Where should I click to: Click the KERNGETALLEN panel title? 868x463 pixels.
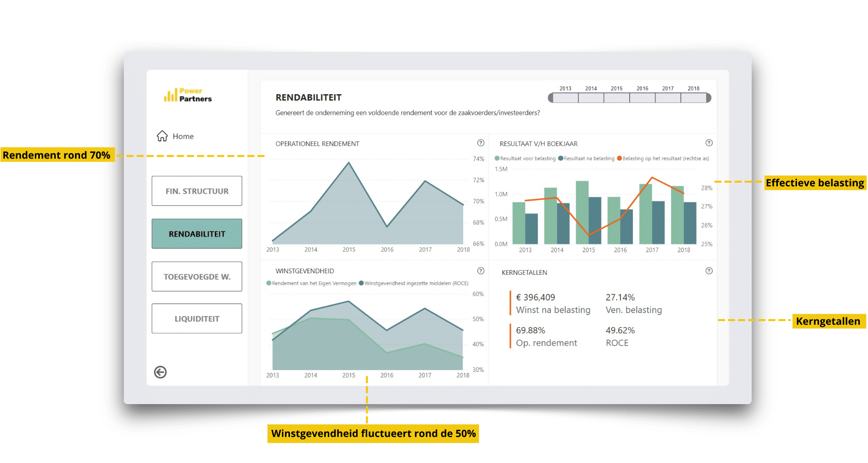[524, 273]
